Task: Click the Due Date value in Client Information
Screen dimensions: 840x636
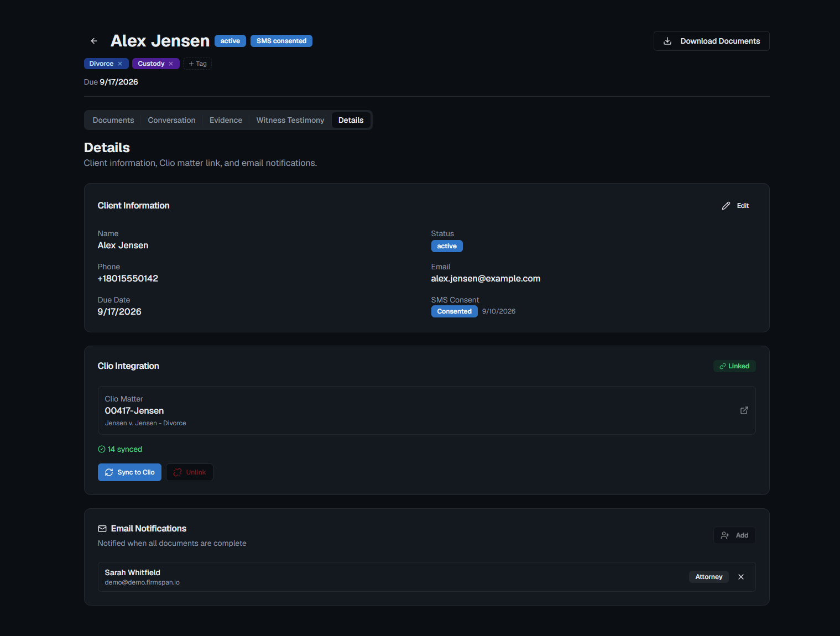Action: 119,312
